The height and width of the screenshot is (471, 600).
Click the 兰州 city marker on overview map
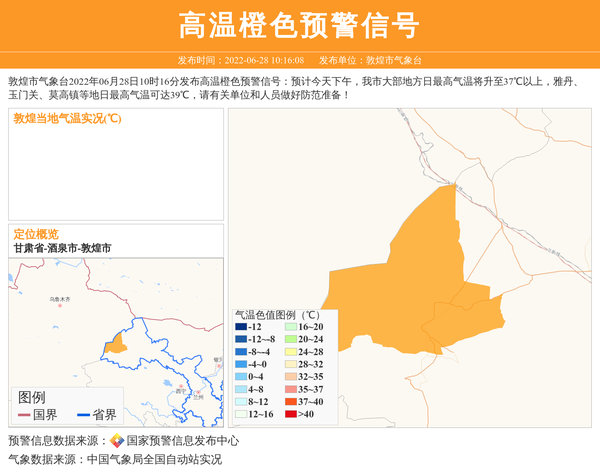tap(198, 391)
